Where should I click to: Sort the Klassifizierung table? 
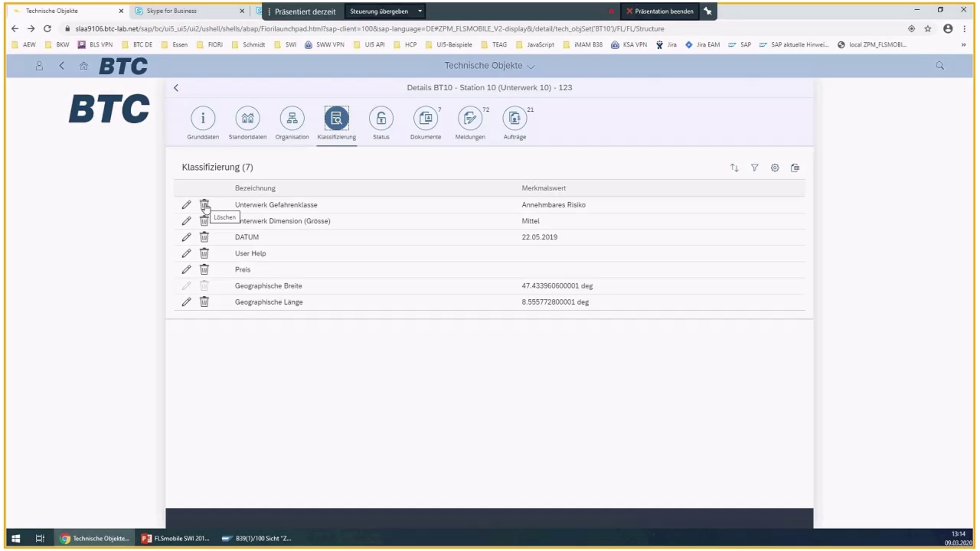(x=734, y=167)
